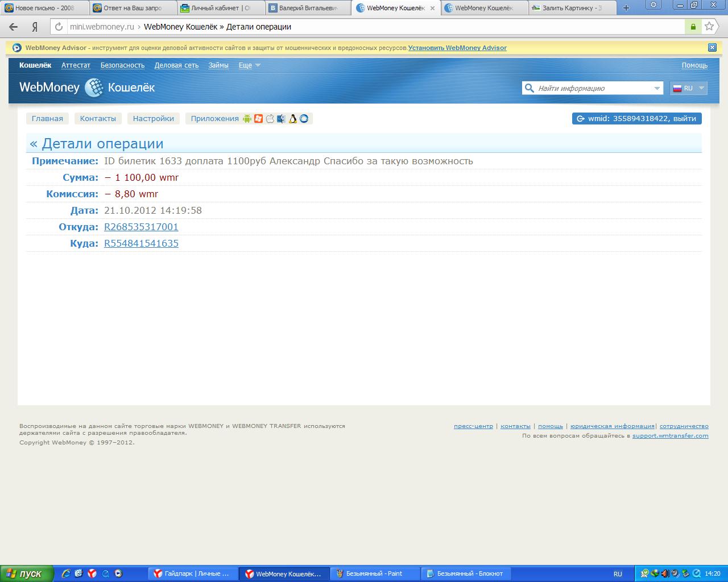The image size is (728, 582).
Task: Click the WebMoney Advisor bar icon
Action: pos(17,48)
